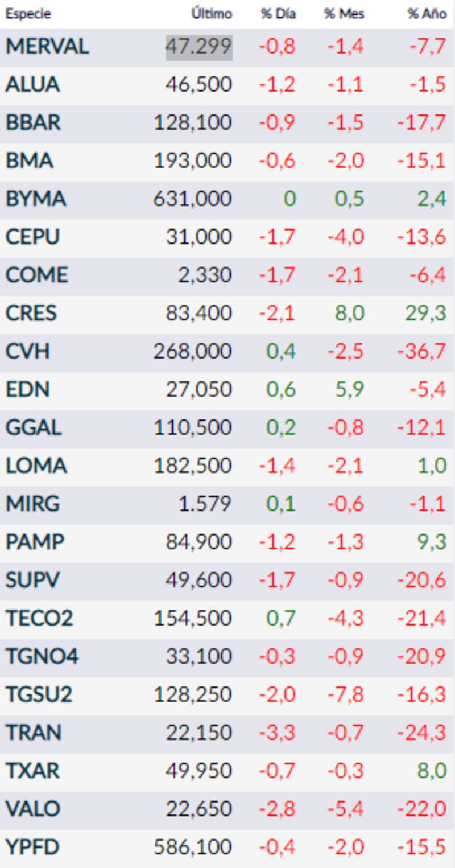This screenshot has width=455, height=868.
Task: Open the CRES ticker details
Action: [31, 313]
